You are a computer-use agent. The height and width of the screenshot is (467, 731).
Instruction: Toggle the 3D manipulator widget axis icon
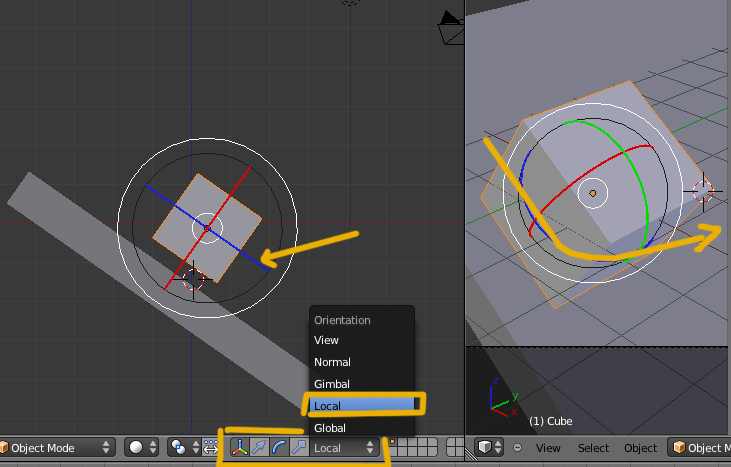click(239, 447)
